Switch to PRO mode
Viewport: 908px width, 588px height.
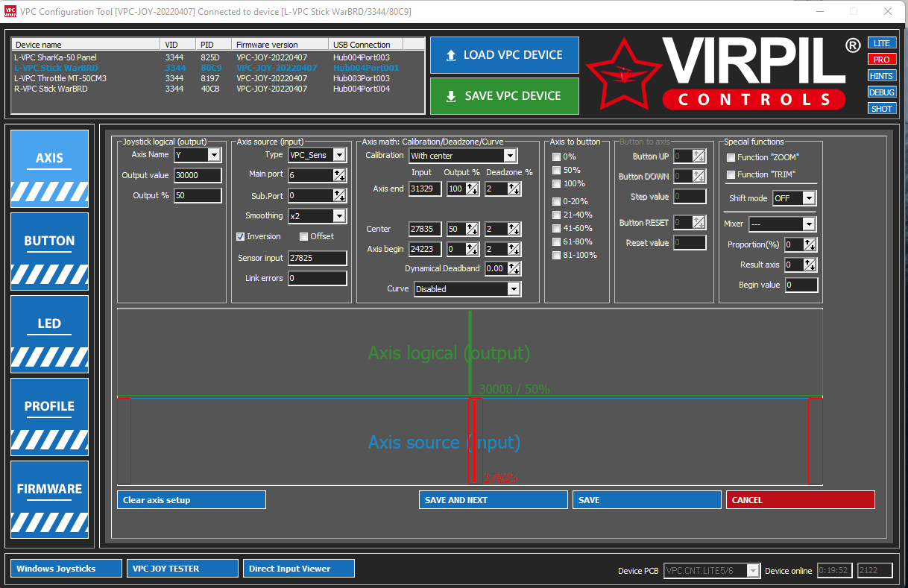point(881,59)
